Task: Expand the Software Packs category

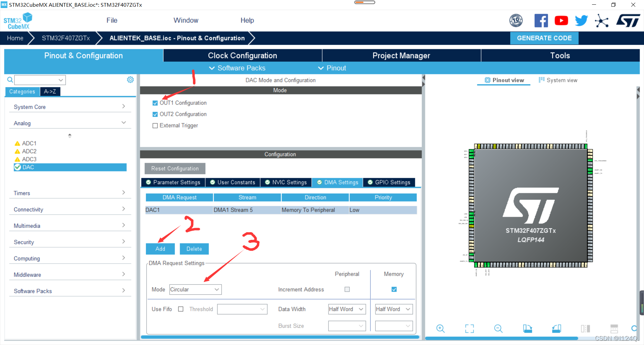Action: pyautogui.click(x=70, y=291)
